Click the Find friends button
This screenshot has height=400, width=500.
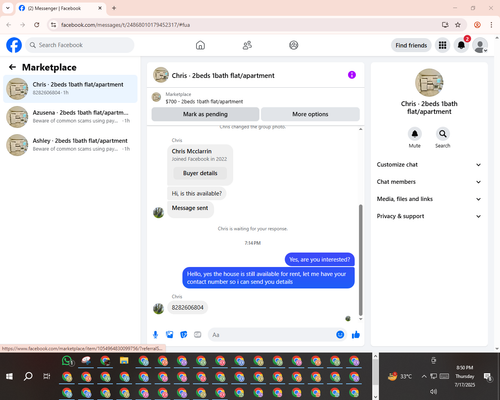[x=411, y=45]
